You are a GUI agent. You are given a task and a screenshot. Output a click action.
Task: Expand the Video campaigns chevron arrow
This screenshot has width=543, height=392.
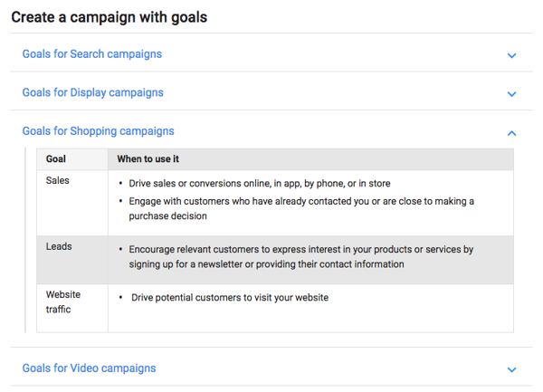pos(511,370)
